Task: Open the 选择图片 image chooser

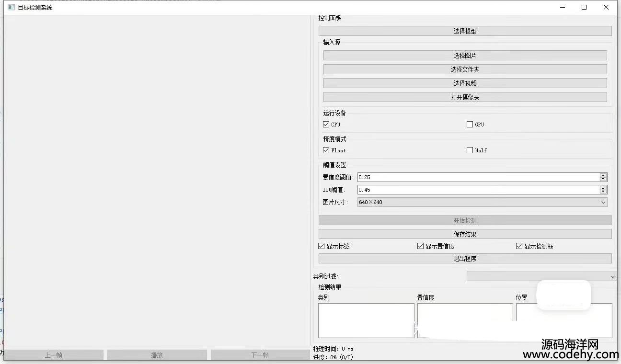Action: click(465, 56)
